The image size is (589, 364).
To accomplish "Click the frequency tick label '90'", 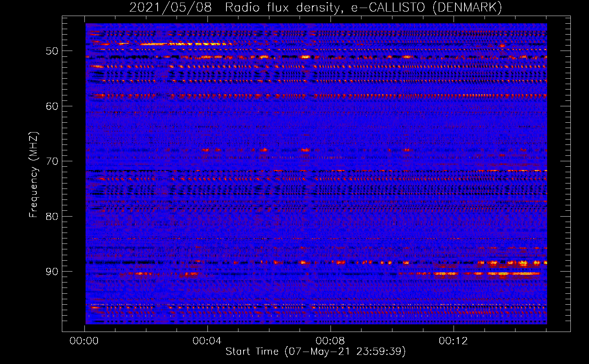I will (x=52, y=272).
